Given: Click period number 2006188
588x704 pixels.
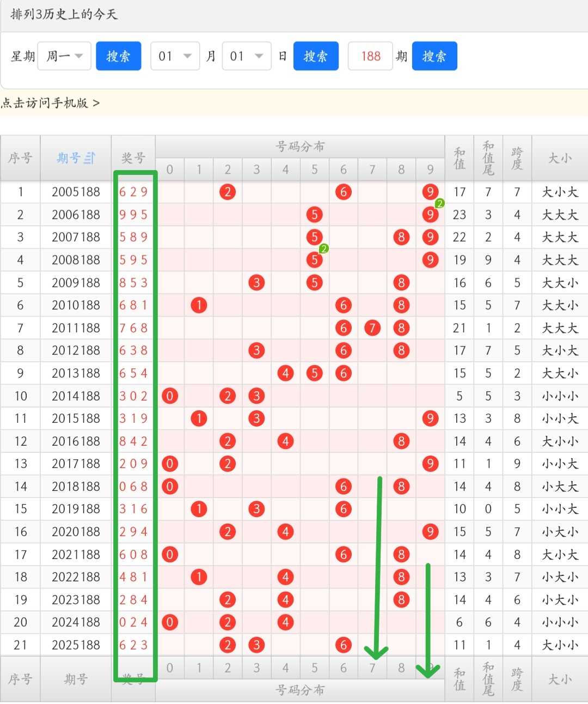Looking at the screenshot, I should pyautogui.click(x=76, y=215).
